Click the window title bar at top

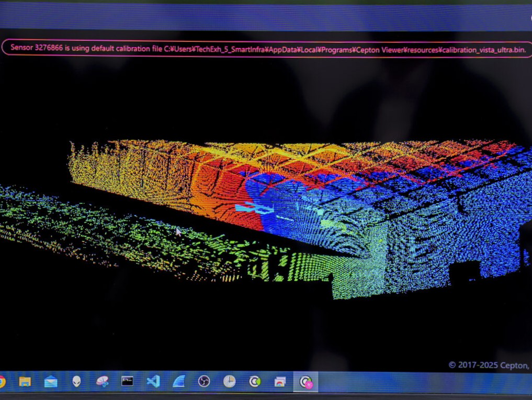coord(262,17)
